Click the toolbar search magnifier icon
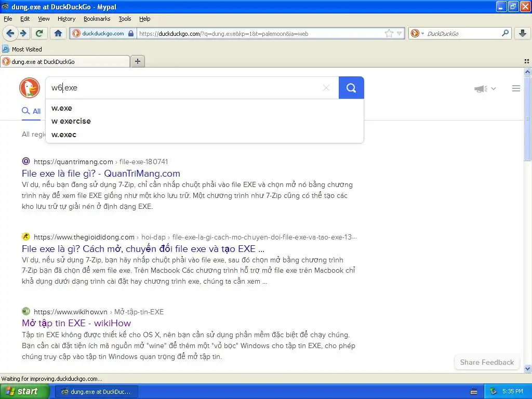The image size is (532, 399). pyautogui.click(x=505, y=33)
